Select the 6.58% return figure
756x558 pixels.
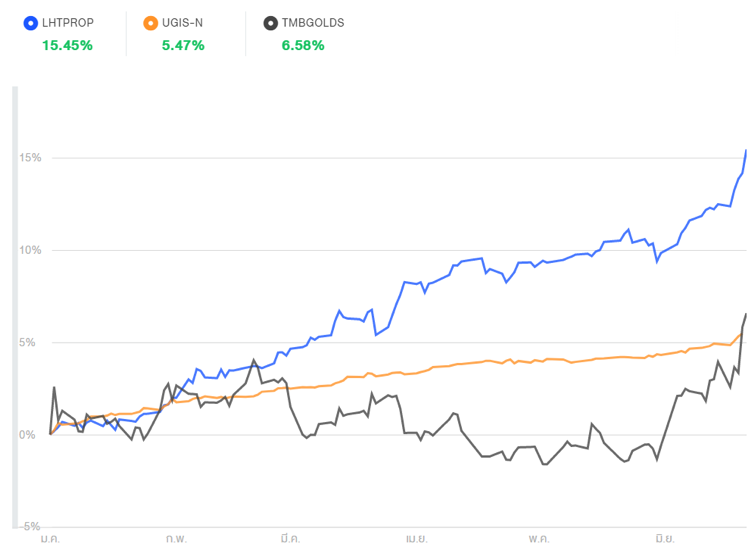point(303,45)
